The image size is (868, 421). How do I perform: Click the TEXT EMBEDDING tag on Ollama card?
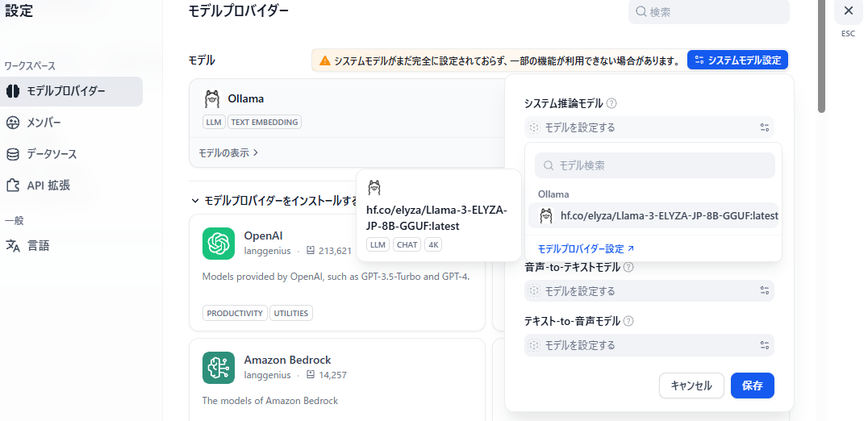point(265,123)
